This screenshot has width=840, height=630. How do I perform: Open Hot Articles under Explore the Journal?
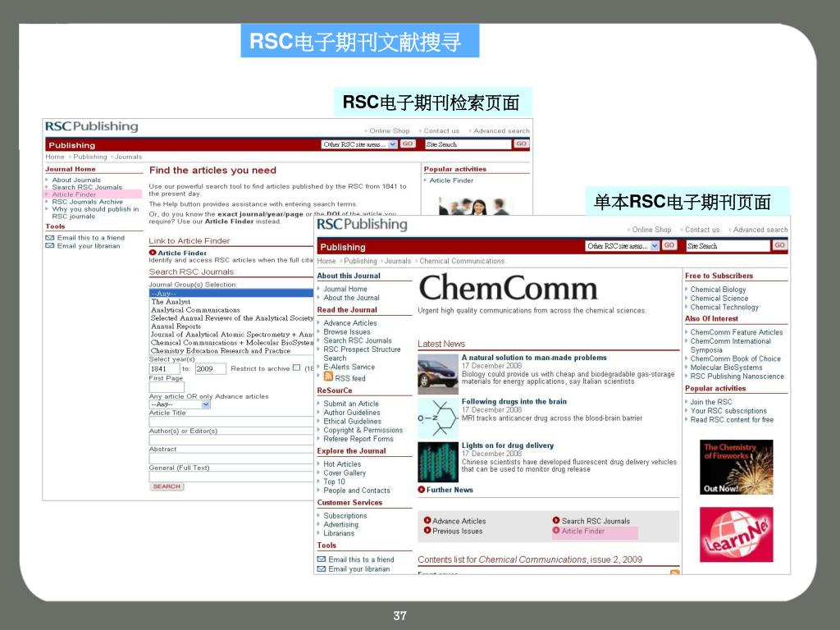coord(342,464)
